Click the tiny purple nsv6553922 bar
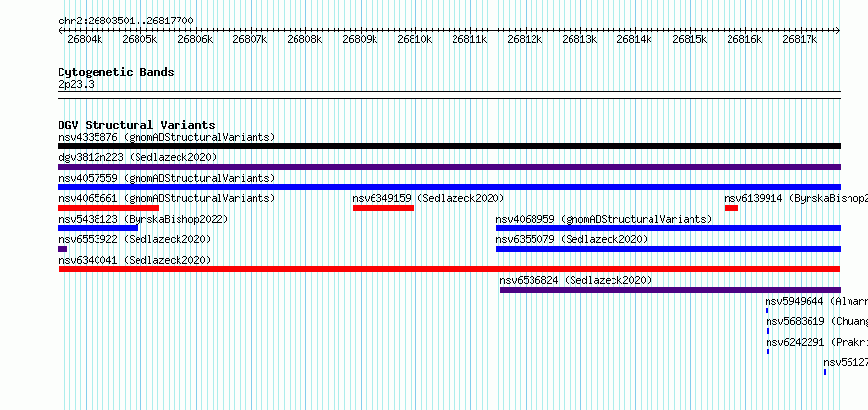 (62, 249)
